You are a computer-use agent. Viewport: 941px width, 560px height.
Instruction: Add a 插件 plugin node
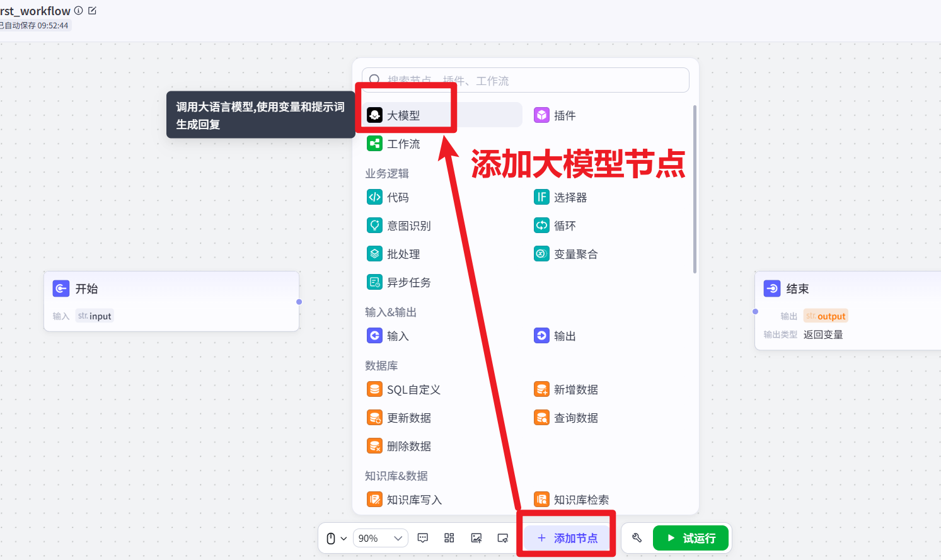(555, 115)
